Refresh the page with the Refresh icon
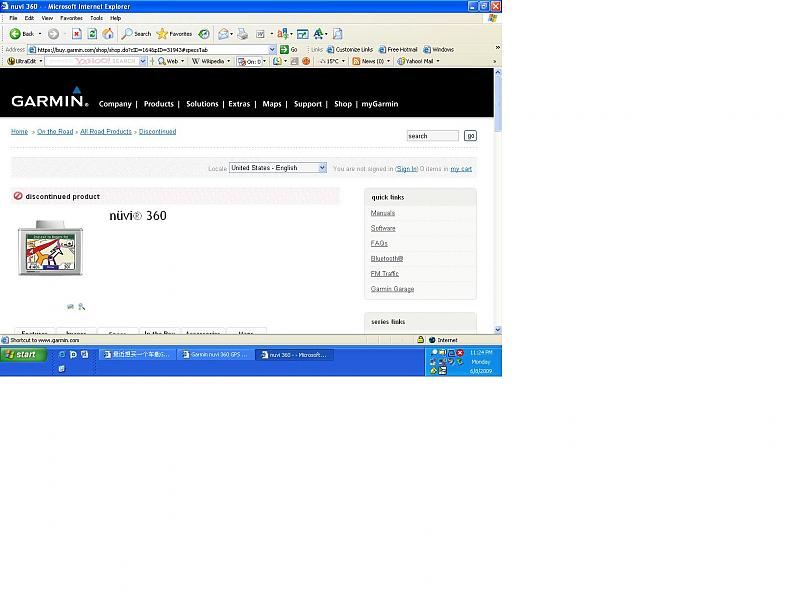The width and height of the screenshot is (800, 600). [92, 34]
